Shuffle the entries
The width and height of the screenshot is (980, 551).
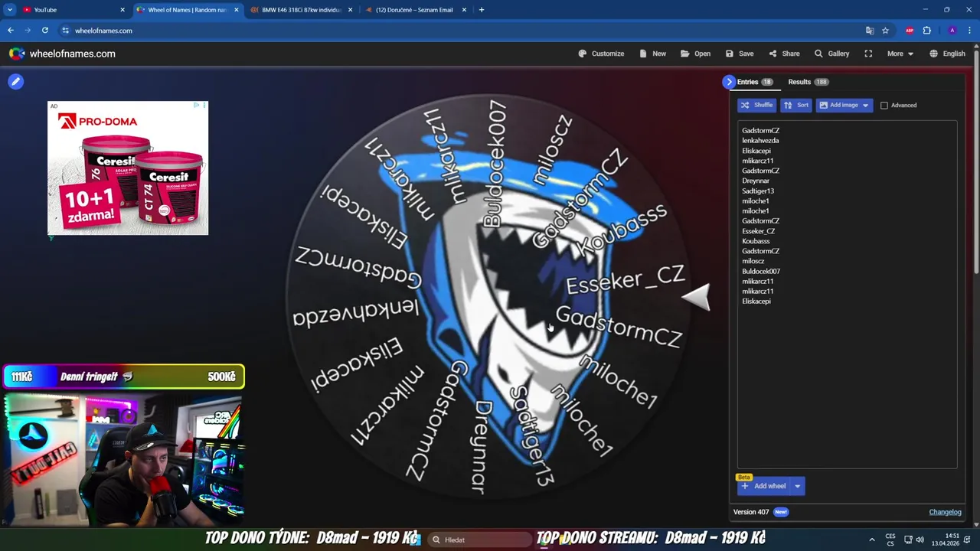pyautogui.click(x=756, y=105)
